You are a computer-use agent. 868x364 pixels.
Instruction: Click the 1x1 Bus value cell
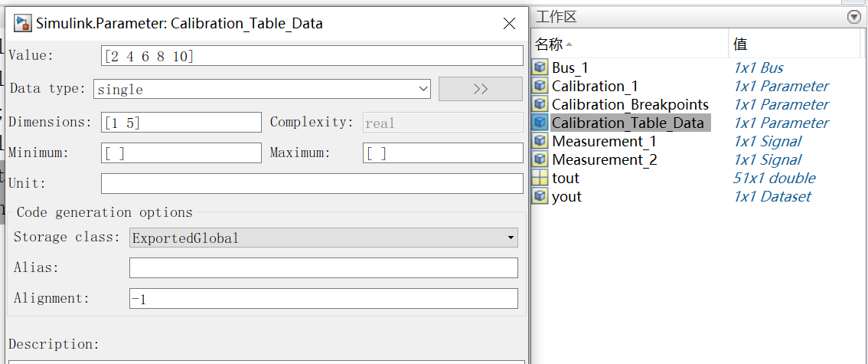759,67
